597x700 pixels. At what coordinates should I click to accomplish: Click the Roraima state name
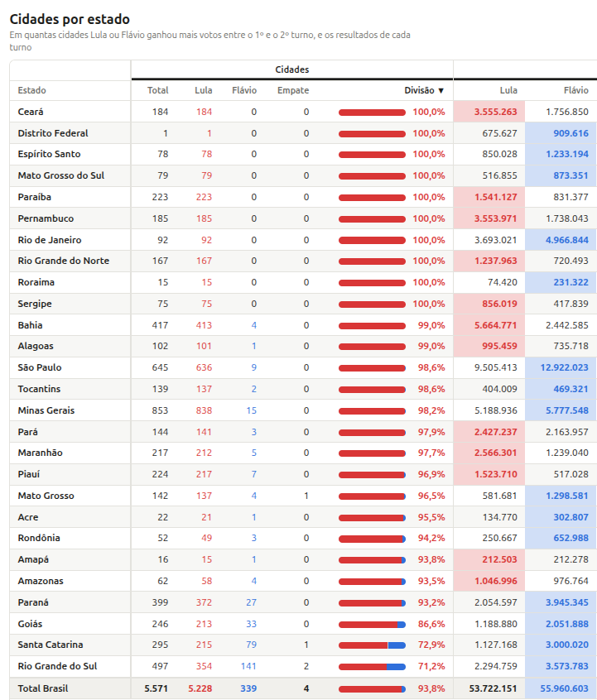point(36,282)
